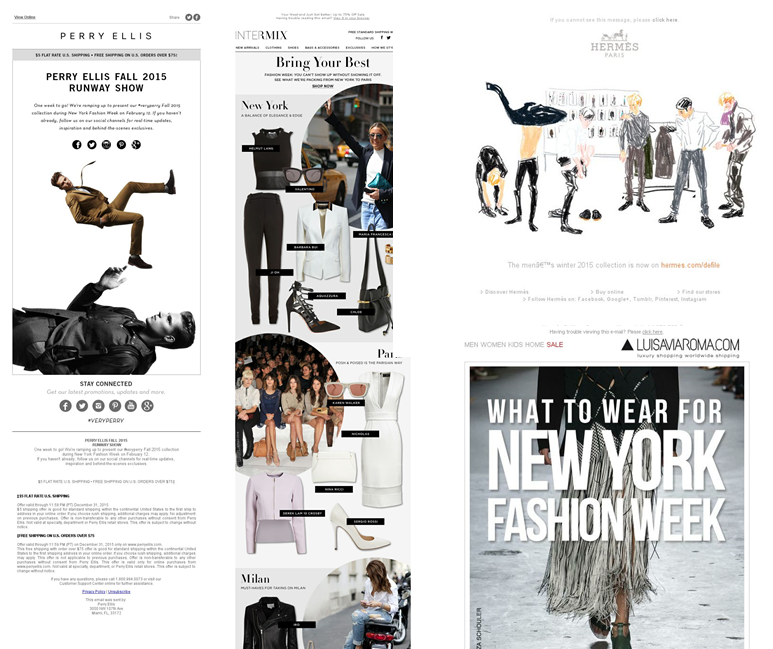
Task: Click 'click here' above the LuisaViaRoma header
Action: [652, 332]
